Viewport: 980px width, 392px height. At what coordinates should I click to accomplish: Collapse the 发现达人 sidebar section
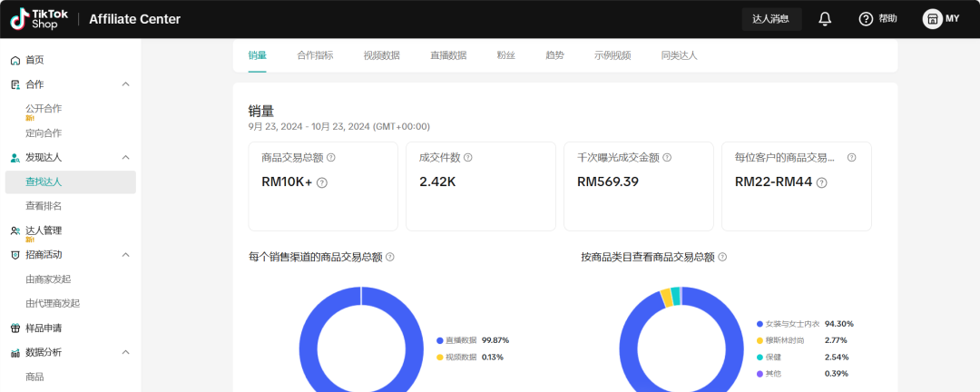point(125,158)
